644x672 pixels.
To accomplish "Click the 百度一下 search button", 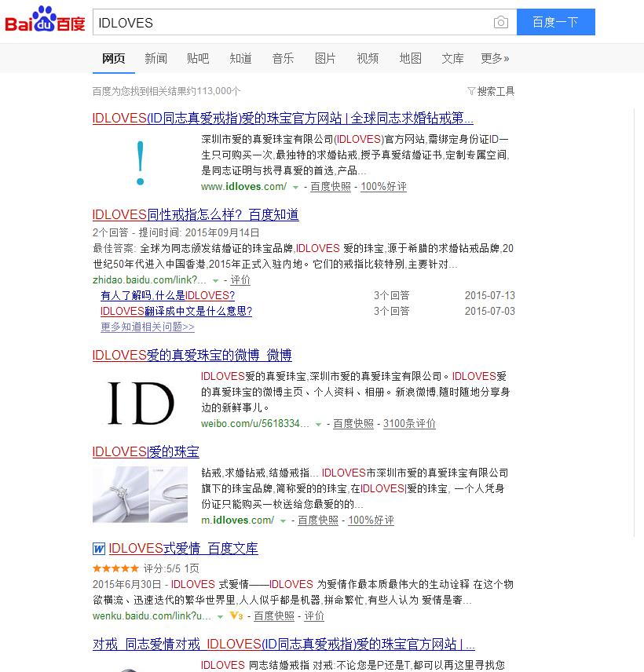I will click(x=556, y=22).
